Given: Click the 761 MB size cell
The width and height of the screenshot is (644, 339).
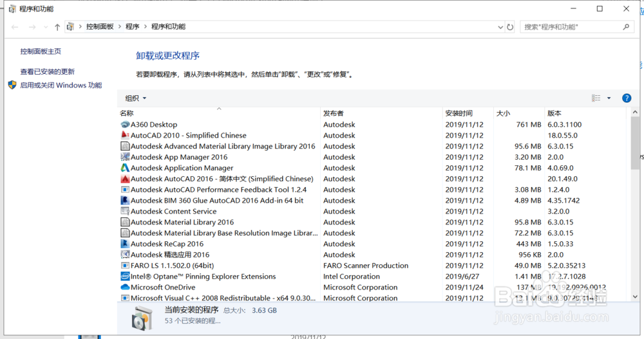Looking at the screenshot, I should coord(529,124).
